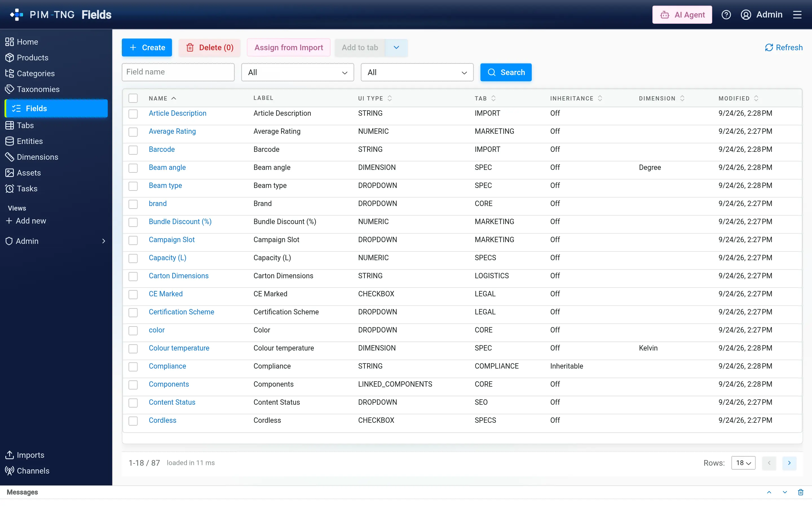Expand the Admin section in sidebar
The width and height of the screenshot is (812, 508).
coord(56,241)
